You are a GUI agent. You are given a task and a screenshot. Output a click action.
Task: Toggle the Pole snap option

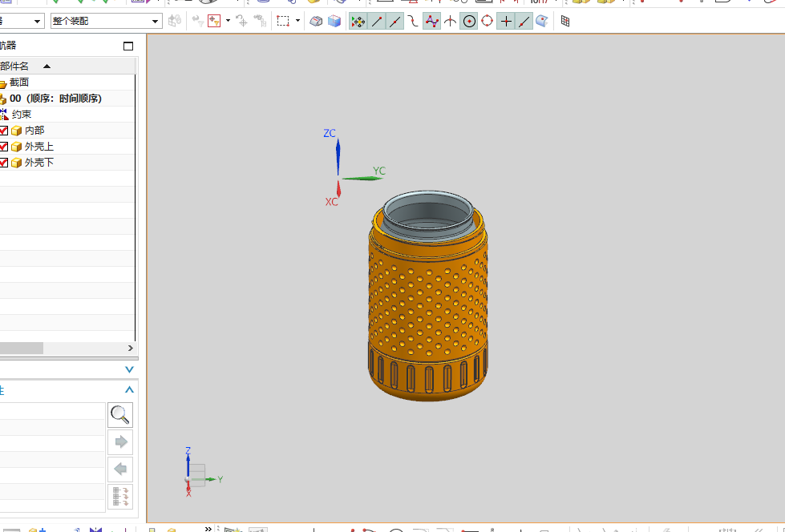click(x=431, y=21)
